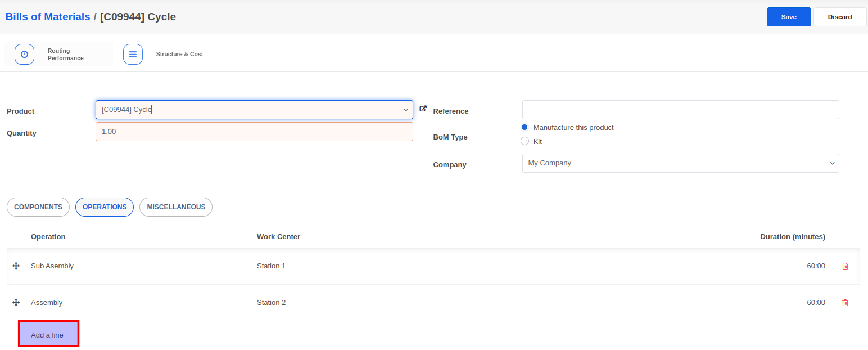This screenshot has height=350, width=868.
Task: Delete the Assembly operation row
Action: click(845, 303)
